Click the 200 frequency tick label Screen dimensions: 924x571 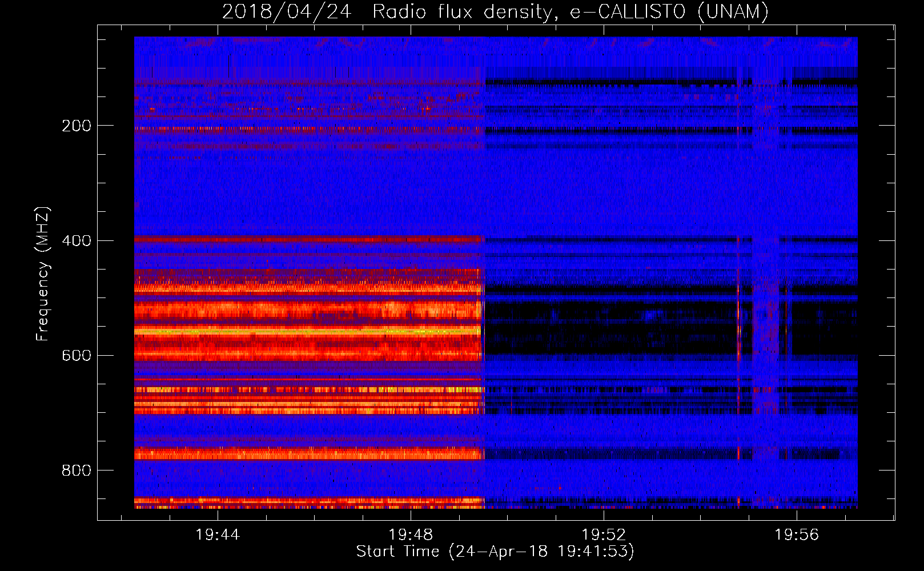[x=77, y=126]
